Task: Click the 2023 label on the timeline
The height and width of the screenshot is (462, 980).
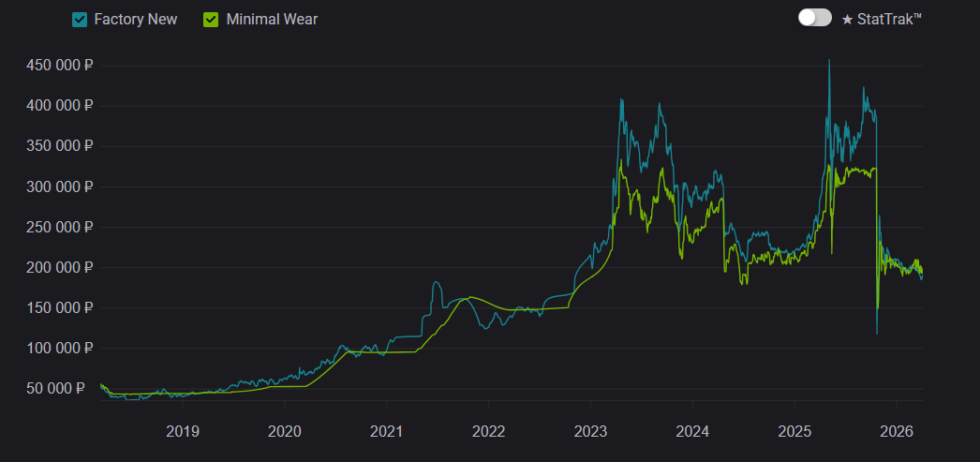Action: click(590, 432)
